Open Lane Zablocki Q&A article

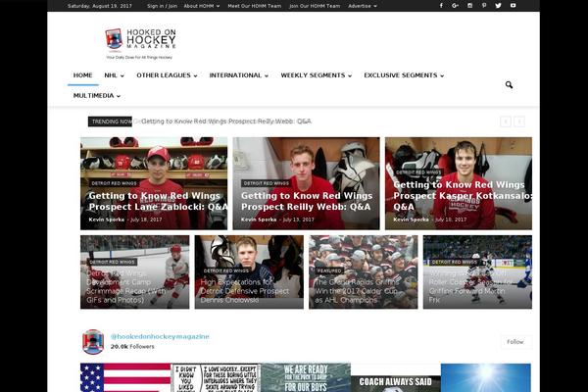pyautogui.click(x=158, y=202)
